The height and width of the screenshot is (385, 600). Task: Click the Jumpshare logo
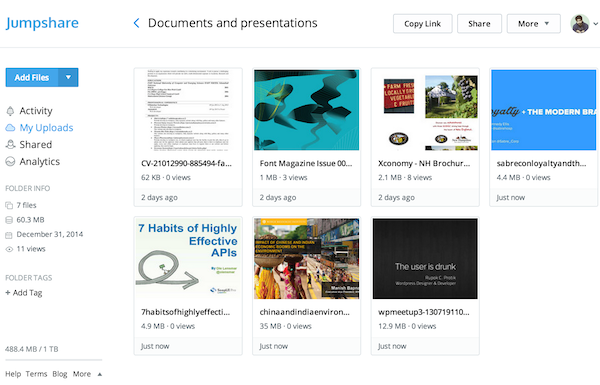[x=42, y=23]
